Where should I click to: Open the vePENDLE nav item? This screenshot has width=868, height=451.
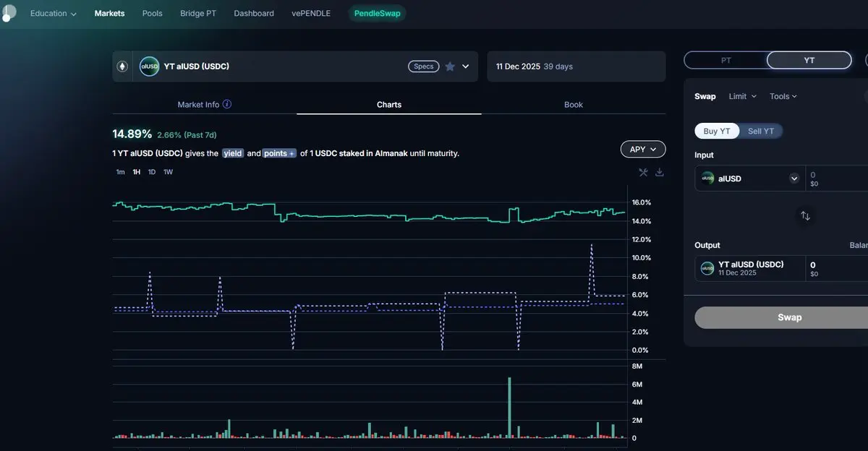(310, 14)
